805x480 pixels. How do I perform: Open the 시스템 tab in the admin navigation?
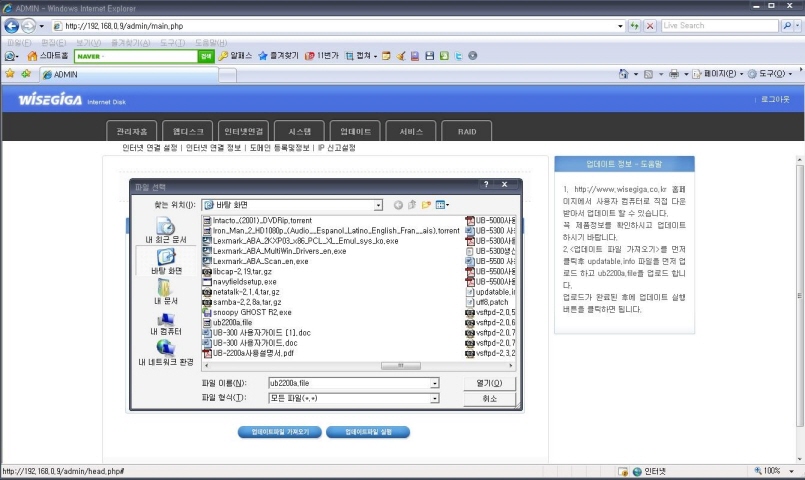(300, 131)
